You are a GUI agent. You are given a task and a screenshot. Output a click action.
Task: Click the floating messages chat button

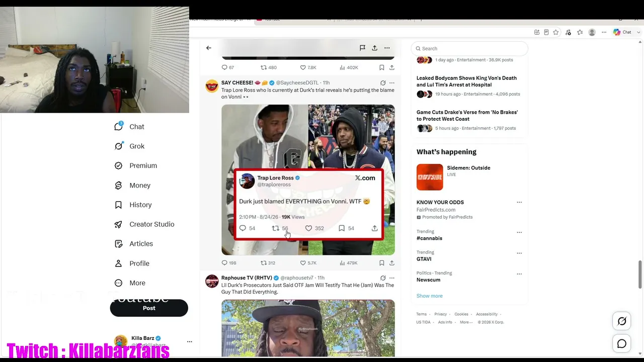[622, 344]
